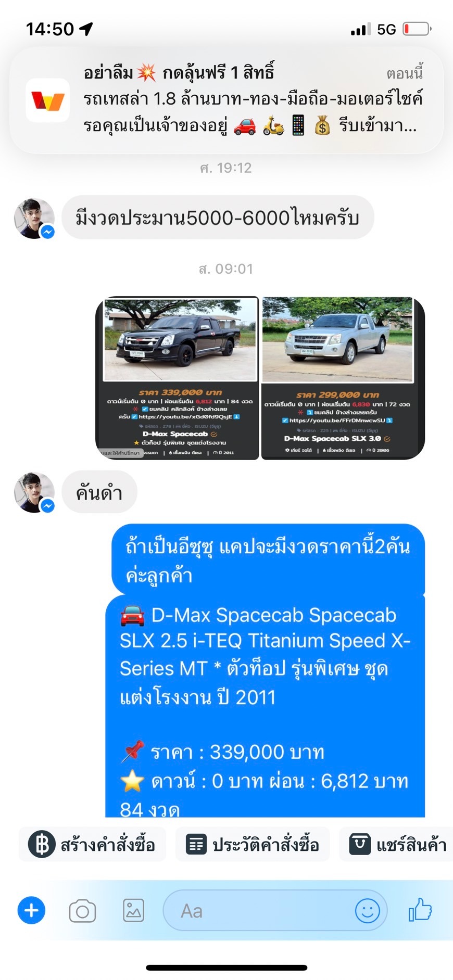Image resolution: width=453 pixels, height=980 pixels.
Task: Tap the คันดำ message bubble
Action: point(99,492)
